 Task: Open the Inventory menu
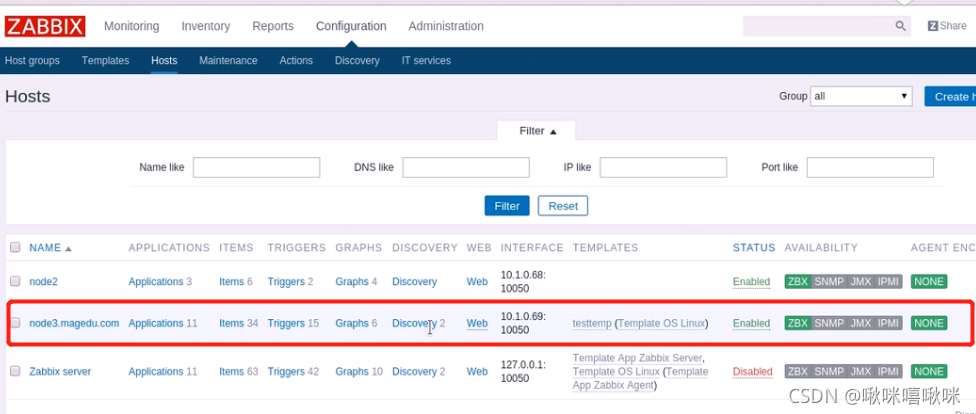205,26
